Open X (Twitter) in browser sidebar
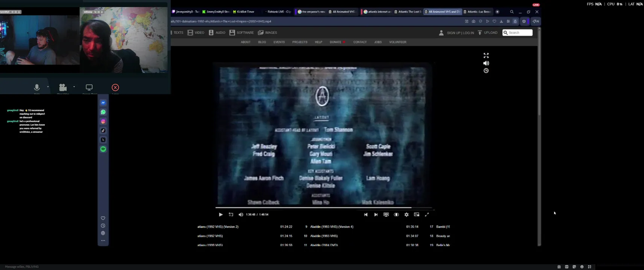Screen dimensions: 644x270 [x=103, y=140]
